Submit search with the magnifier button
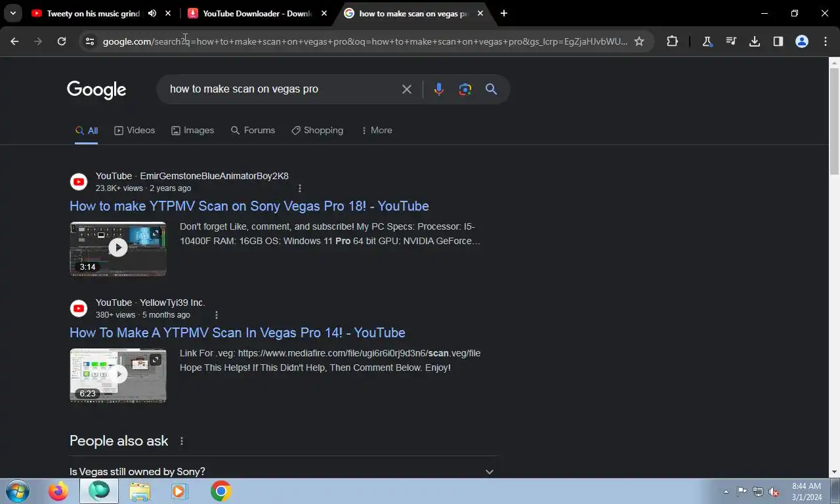Screen dimensions: 840x504 pyautogui.click(x=491, y=89)
